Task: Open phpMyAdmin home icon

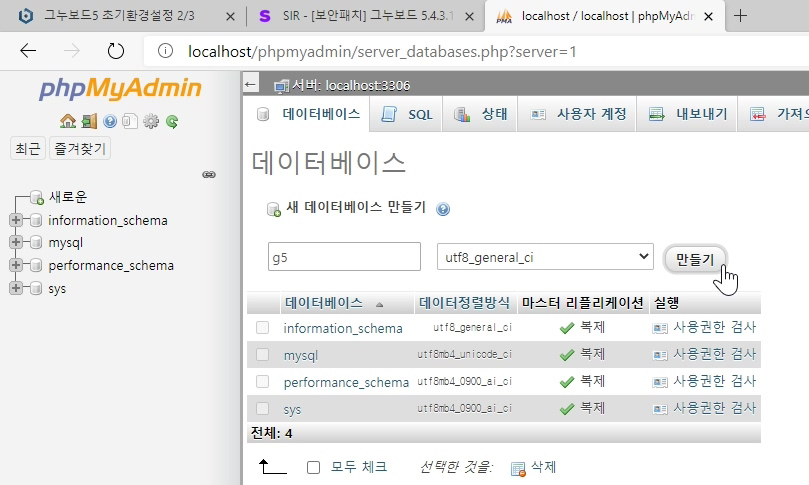Action: coord(68,121)
